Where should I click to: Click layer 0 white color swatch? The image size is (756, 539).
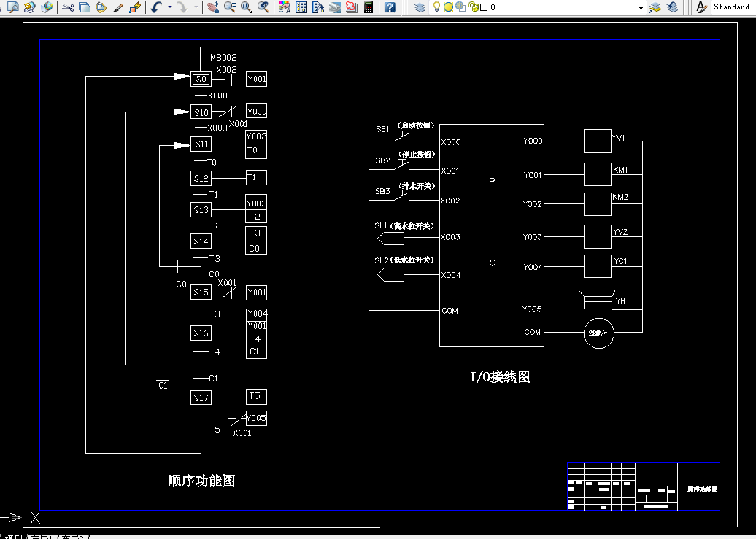[x=484, y=7]
